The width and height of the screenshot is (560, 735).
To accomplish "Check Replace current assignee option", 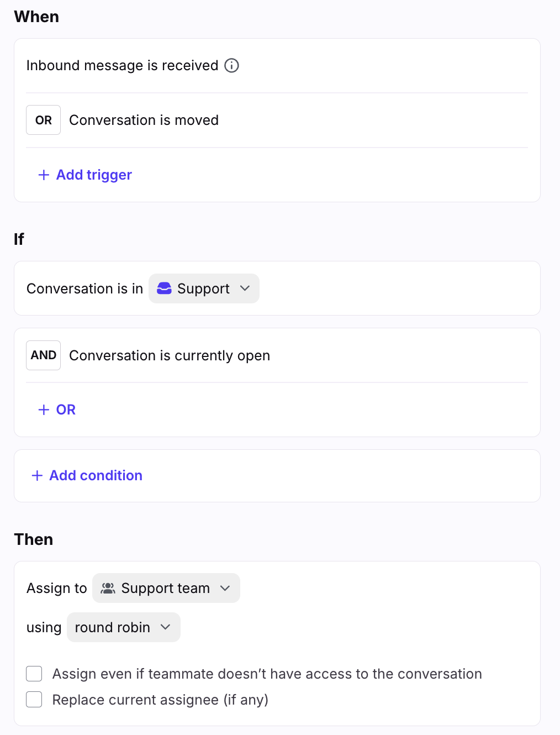I will 34,700.
